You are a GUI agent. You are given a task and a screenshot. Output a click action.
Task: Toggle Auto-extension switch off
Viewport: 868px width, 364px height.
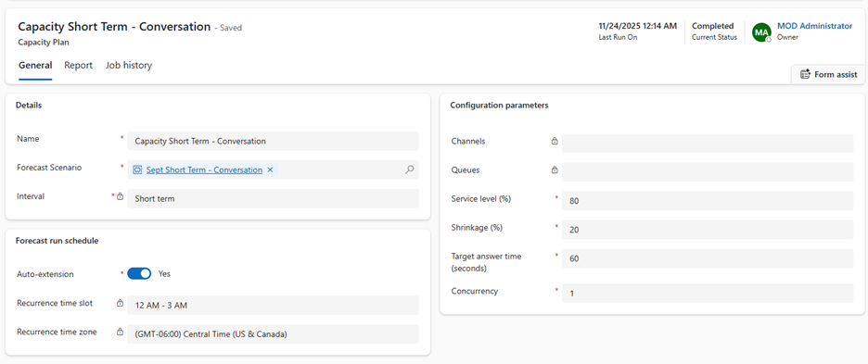click(x=139, y=273)
